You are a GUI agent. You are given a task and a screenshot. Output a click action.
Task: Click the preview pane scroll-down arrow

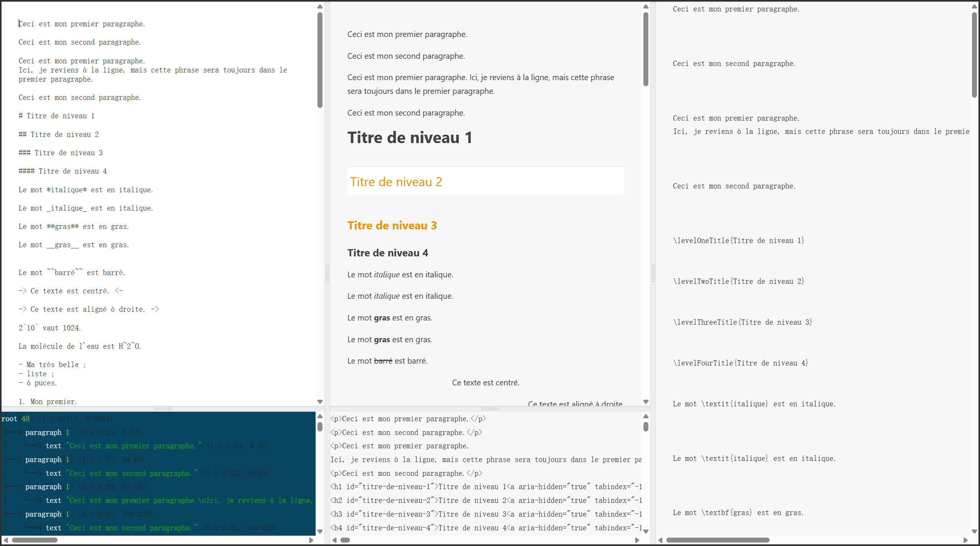click(646, 402)
